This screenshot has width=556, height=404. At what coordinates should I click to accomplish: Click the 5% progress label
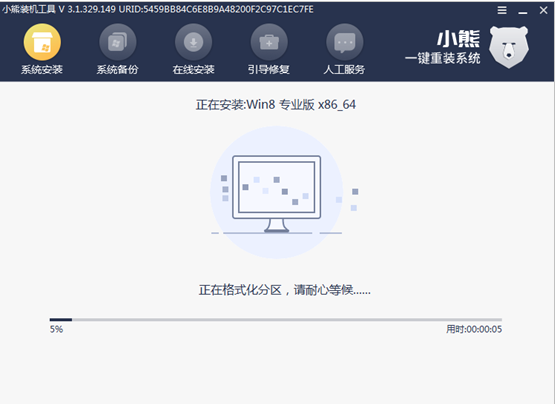point(56,329)
